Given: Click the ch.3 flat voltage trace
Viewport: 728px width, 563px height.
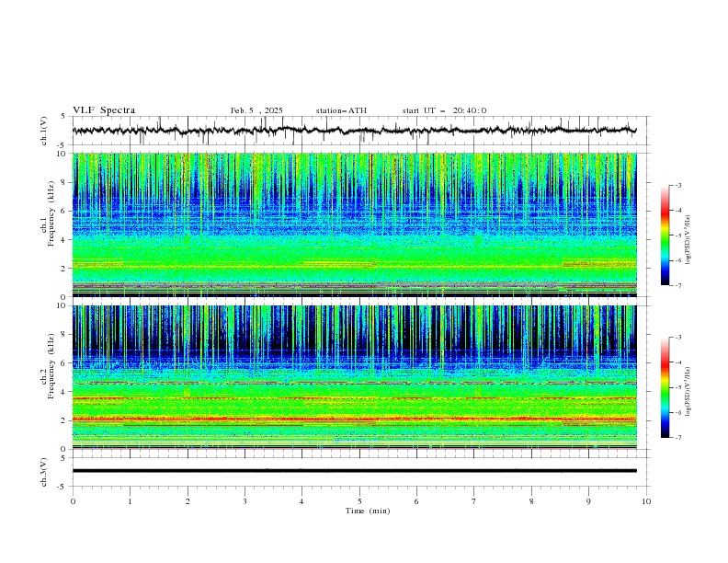Looking at the screenshot, I should [354, 471].
